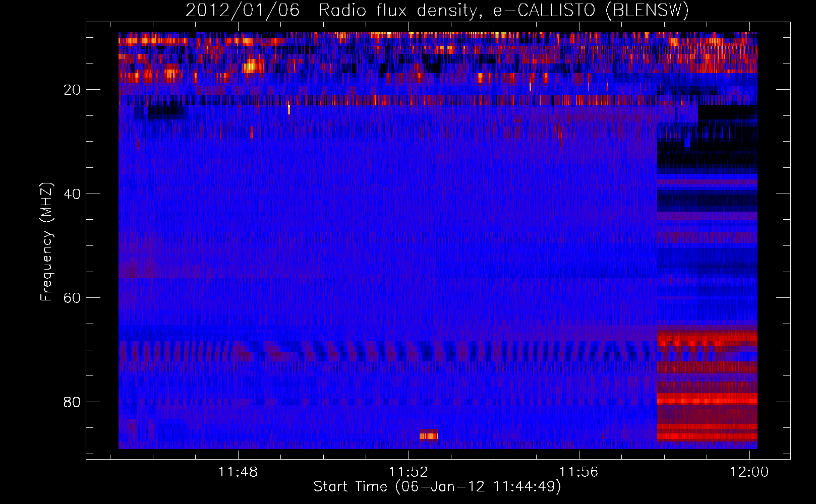Click the "Start Time (06-Jan-12 11:44:49)" label
Viewport: 816px width, 504px height.
(437, 487)
